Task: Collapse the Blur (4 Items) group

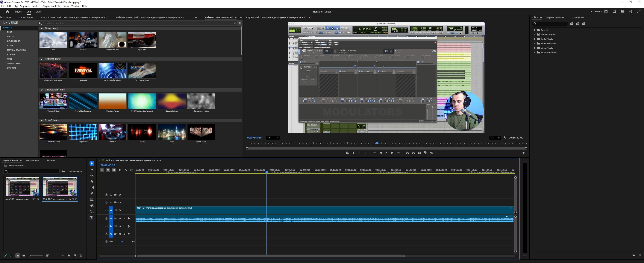Action: 42,28
